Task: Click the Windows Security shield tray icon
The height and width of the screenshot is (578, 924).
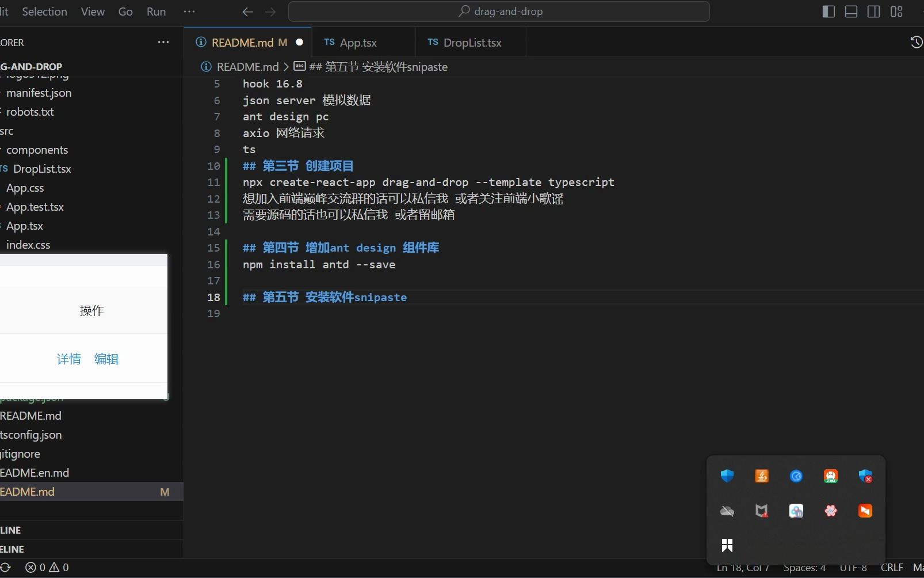Action: tap(727, 476)
